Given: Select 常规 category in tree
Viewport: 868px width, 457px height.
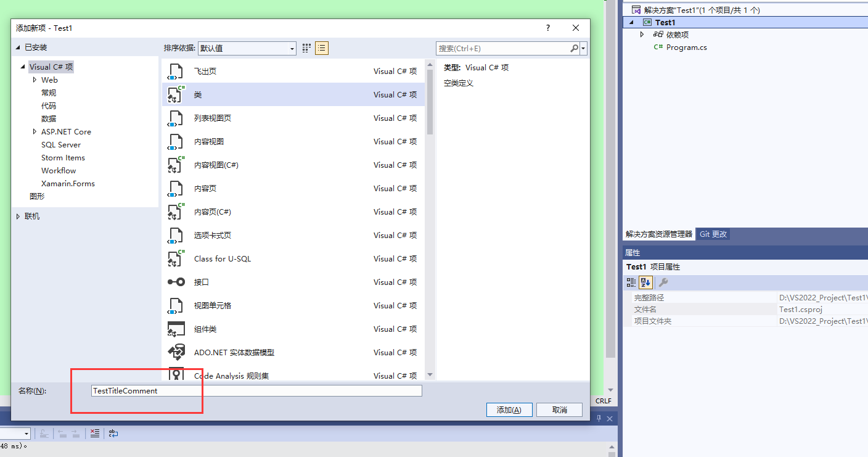Looking at the screenshot, I should coord(49,93).
